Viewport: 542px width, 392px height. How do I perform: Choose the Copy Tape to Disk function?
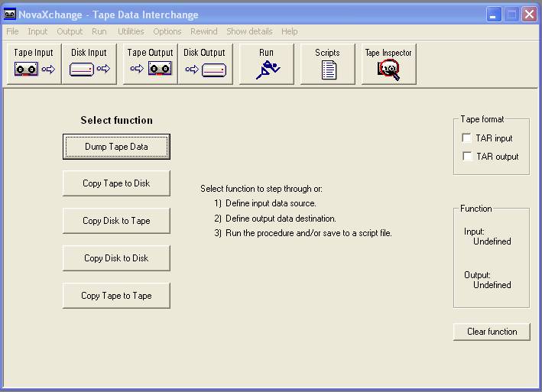[116, 183]
